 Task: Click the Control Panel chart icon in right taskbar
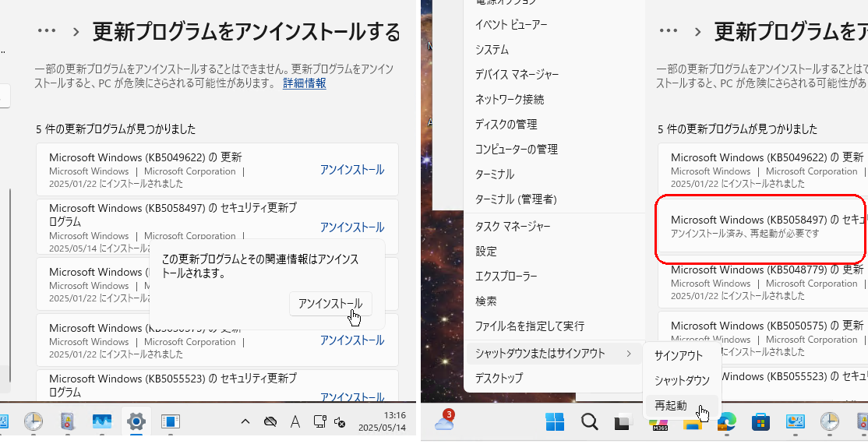coord(796,422)
